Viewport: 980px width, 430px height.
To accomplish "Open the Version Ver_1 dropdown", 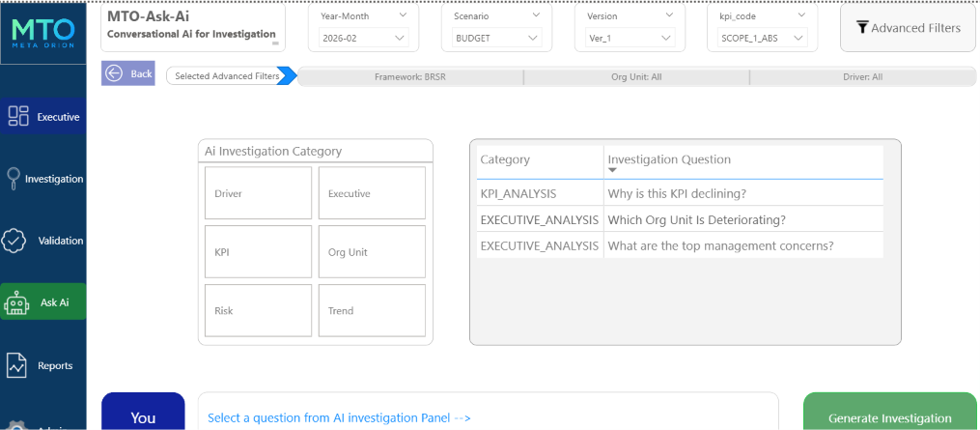I will coord(630,39).
